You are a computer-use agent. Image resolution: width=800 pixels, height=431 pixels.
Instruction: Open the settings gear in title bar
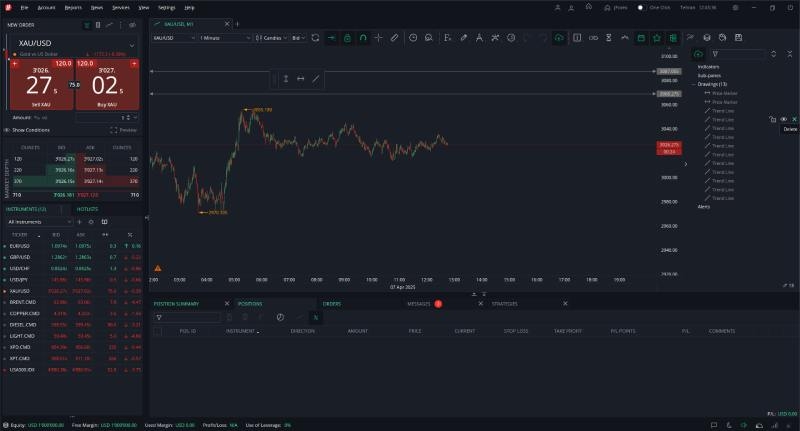click(735, 8)
